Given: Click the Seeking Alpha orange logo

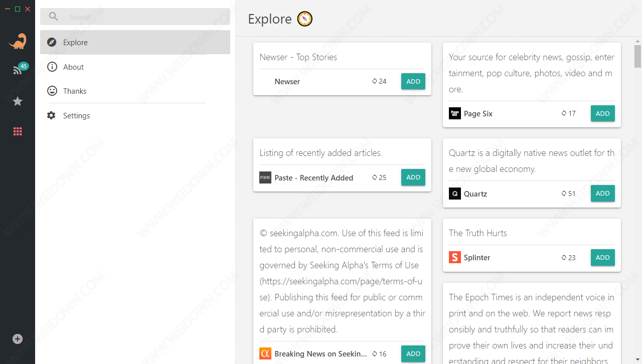Looking at the screenshot, I should (x=265, y=353).
